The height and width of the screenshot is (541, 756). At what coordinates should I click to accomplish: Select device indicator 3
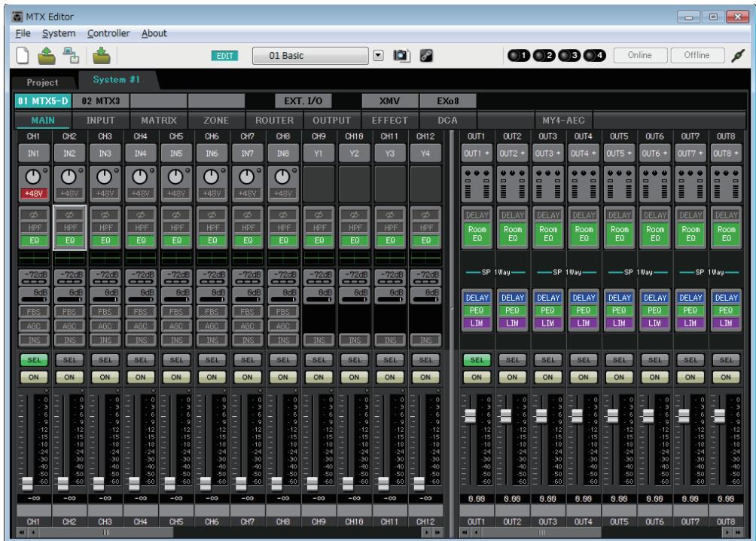(569, 56)
